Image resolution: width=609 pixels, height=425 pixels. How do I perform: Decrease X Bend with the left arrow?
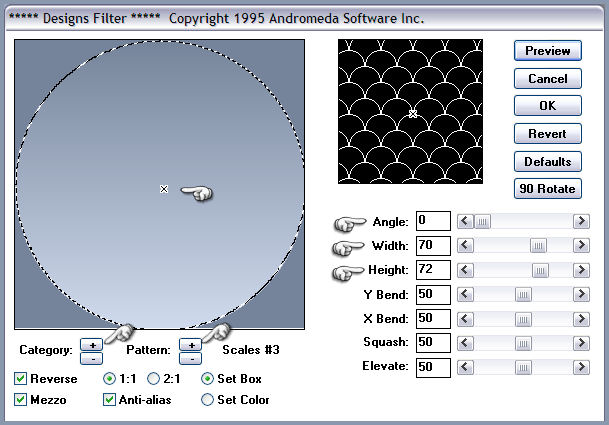[465, 319]
